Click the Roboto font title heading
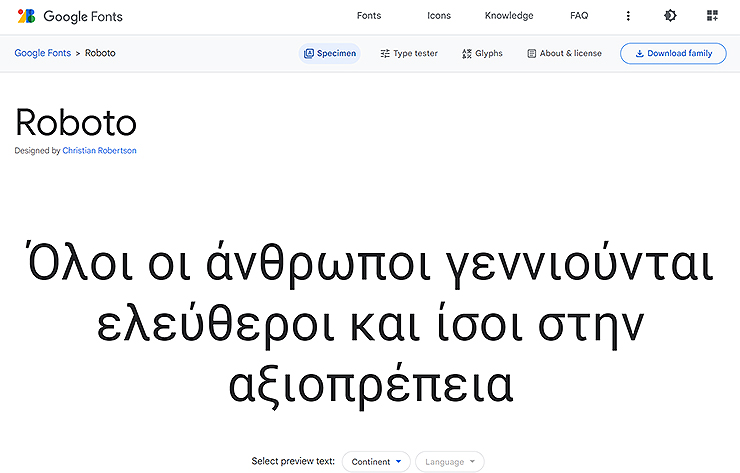The width and height of the screenshot is (740, 473). click(76, 122)
